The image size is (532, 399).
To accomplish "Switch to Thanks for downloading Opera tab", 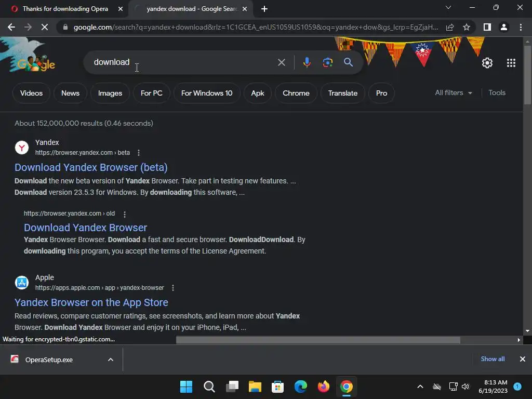I will click(64, 9).
